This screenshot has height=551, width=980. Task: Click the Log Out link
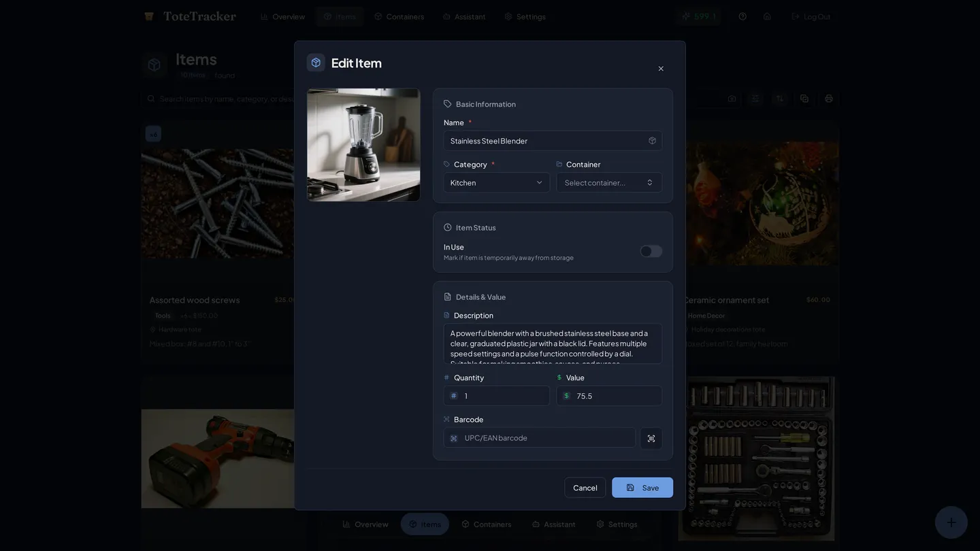click(x=811, y=16)
